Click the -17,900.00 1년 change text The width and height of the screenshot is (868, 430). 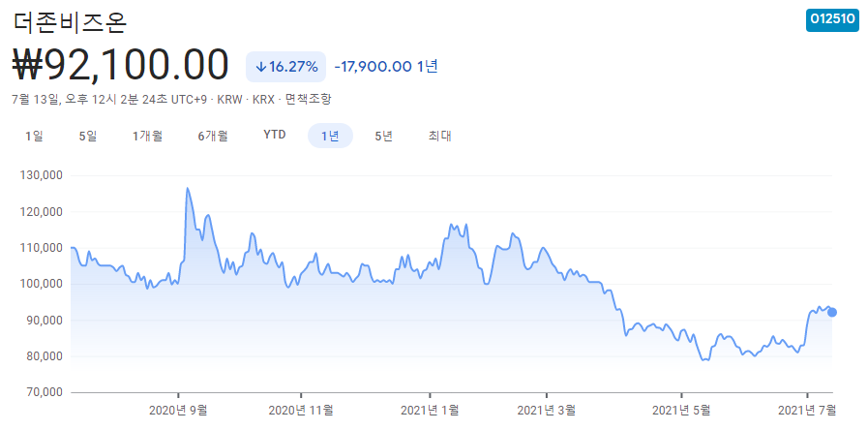386,67
